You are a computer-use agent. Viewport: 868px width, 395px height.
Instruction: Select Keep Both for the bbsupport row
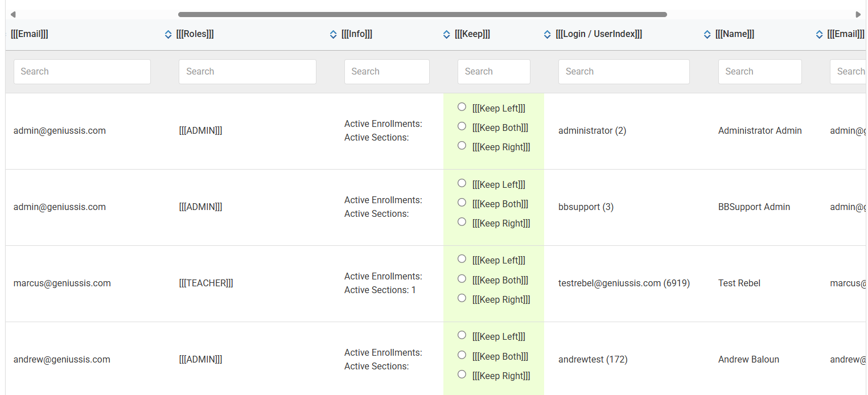click(462, 202)
